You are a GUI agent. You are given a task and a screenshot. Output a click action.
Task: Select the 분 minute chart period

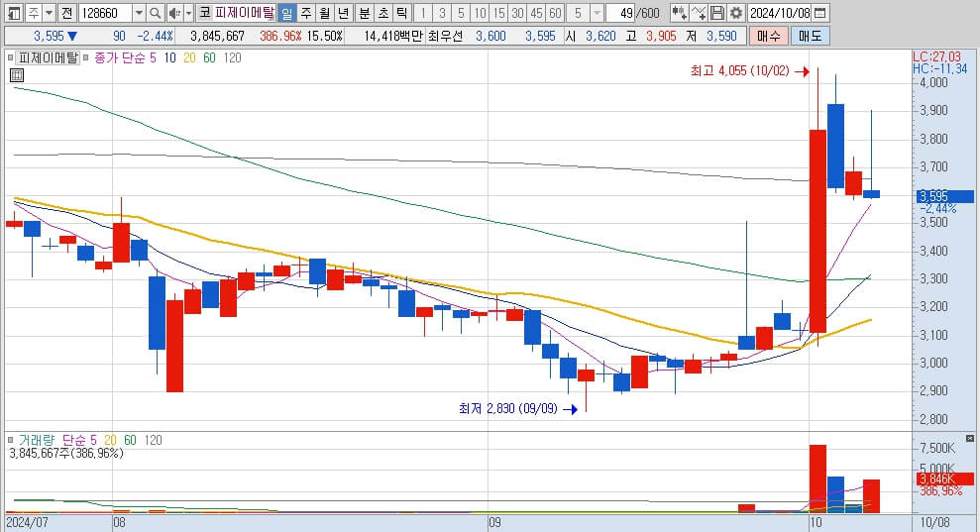365,13
